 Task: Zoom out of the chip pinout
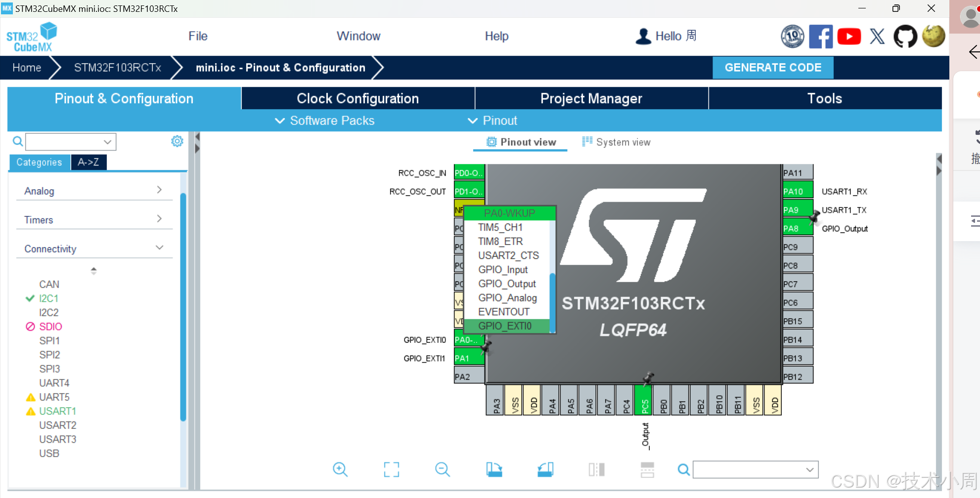443,469
